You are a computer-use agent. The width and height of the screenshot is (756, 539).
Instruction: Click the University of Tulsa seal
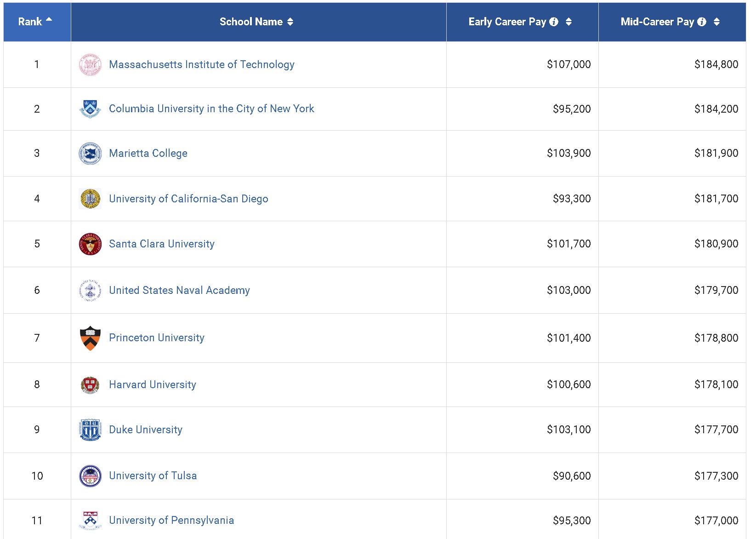(x=90, y=476)
